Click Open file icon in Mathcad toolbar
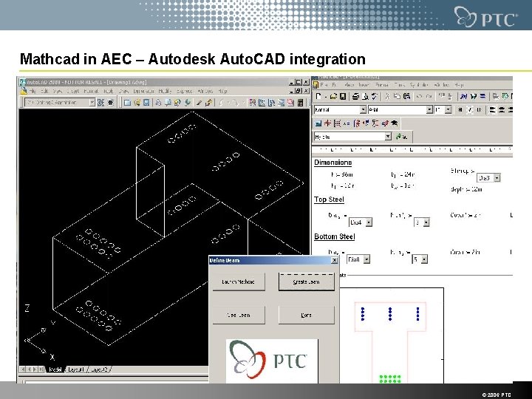 point(334,96)
